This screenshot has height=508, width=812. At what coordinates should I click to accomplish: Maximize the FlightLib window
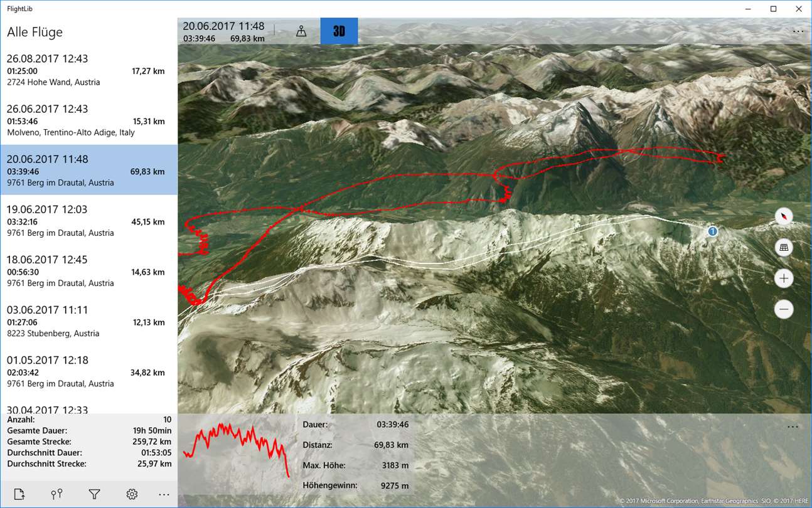pyautogui.click(x=773, y=9)
